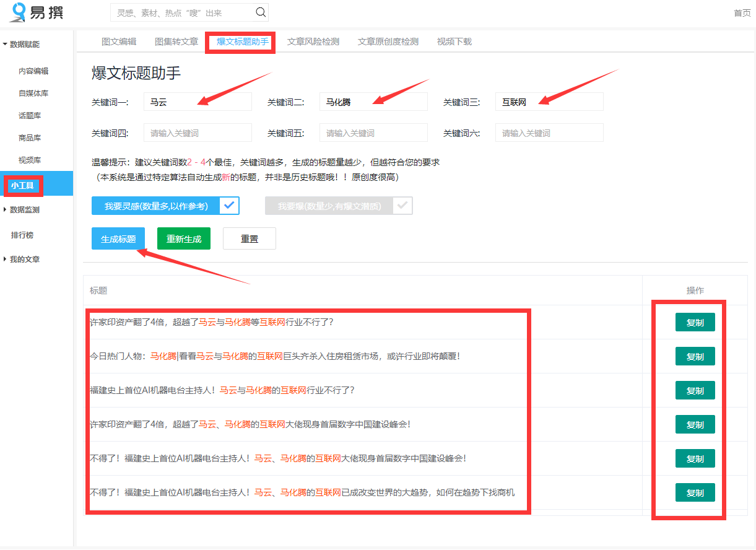Open the 视频下载 tab
Image resolution: width=756 pixels, height=550 pixels.
tap(454, 41)
